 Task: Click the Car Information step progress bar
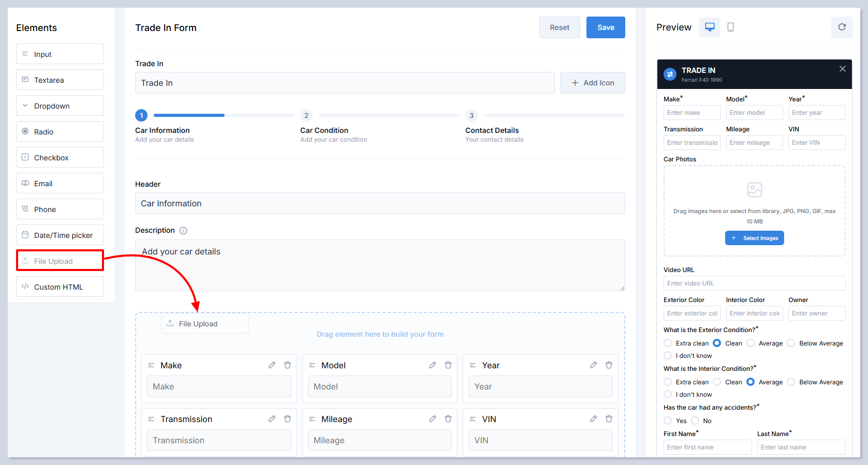point(224,115)
